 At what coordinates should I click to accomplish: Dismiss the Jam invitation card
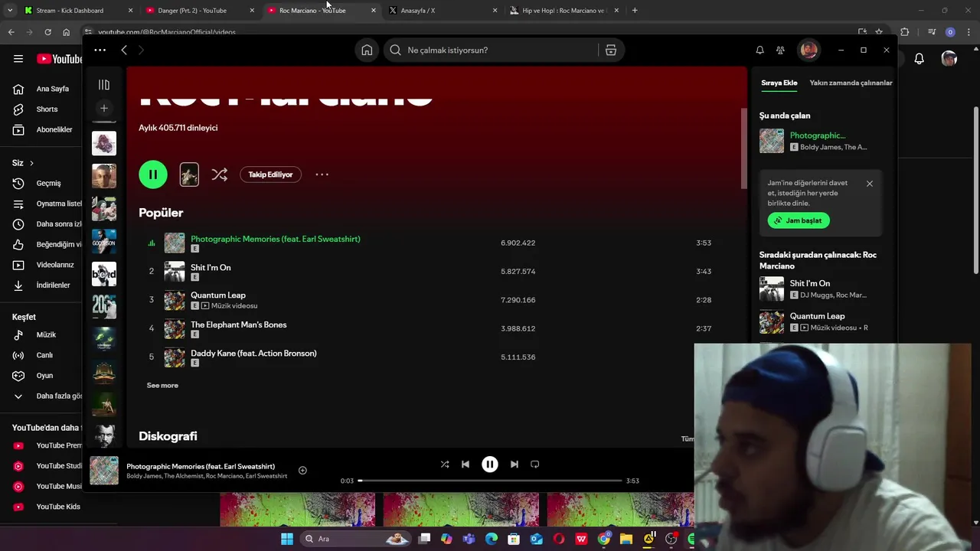coord(869,184)
